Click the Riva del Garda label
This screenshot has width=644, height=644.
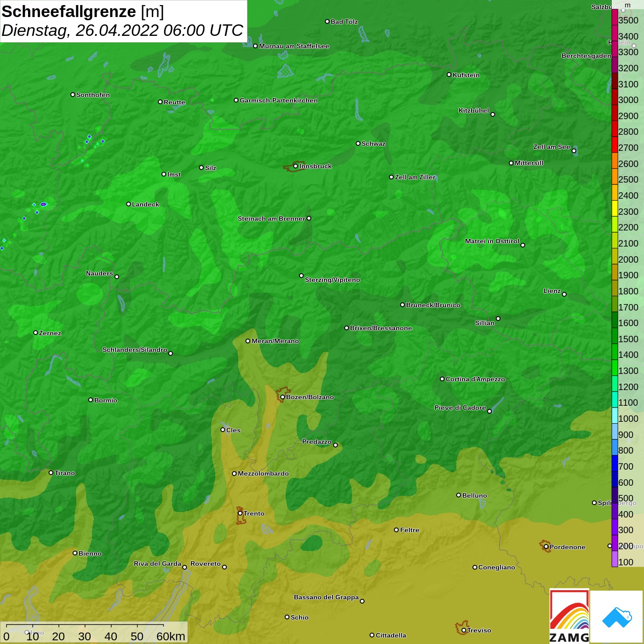coord(157,563)
